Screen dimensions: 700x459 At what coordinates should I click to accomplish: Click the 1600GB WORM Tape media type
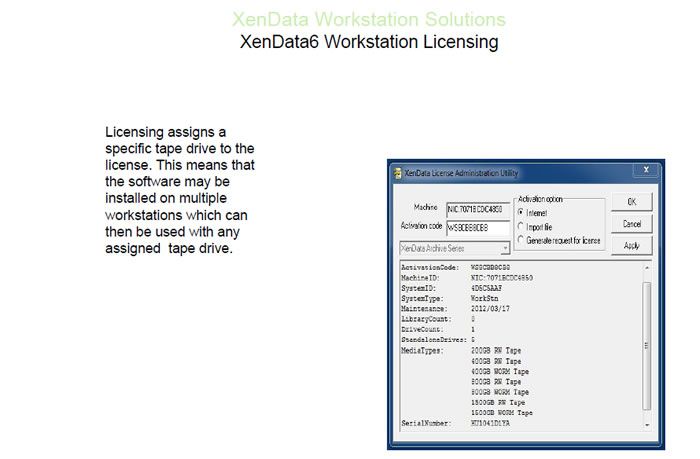pyautogui.click(x=502, y=413)
